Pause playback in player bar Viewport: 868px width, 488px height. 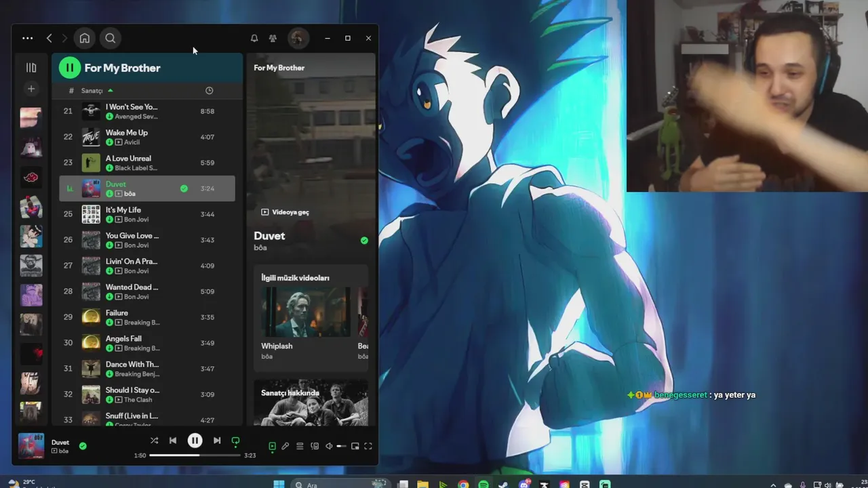pyautogui.click(x=195, y=441)
